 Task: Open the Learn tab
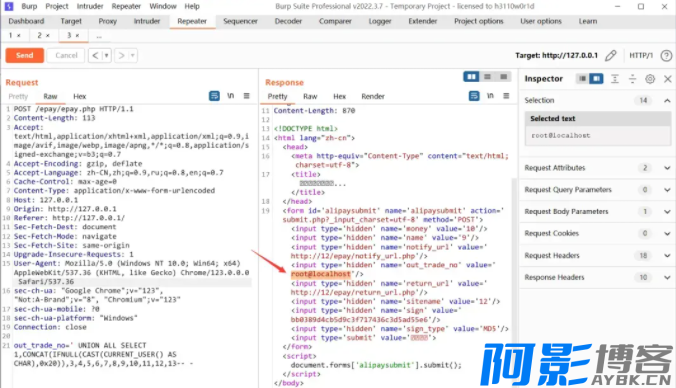pos(588,21)
